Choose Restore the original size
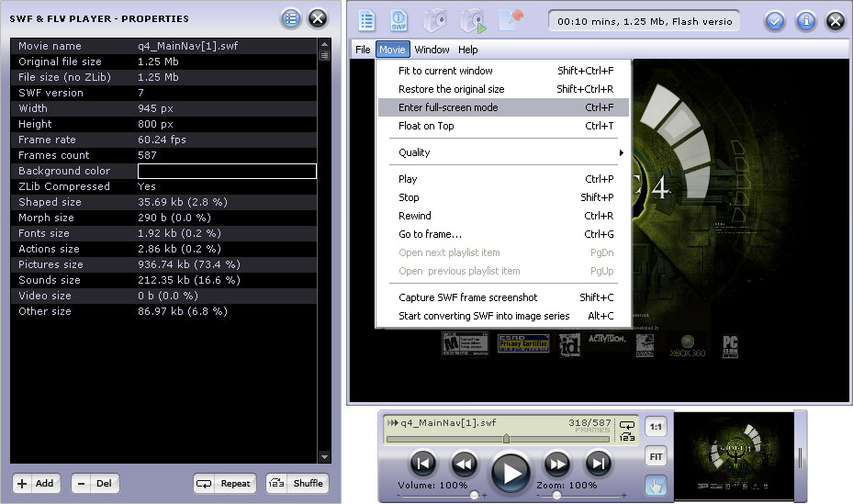Screen dimensions: 853x504 click(x=503, y=89)
